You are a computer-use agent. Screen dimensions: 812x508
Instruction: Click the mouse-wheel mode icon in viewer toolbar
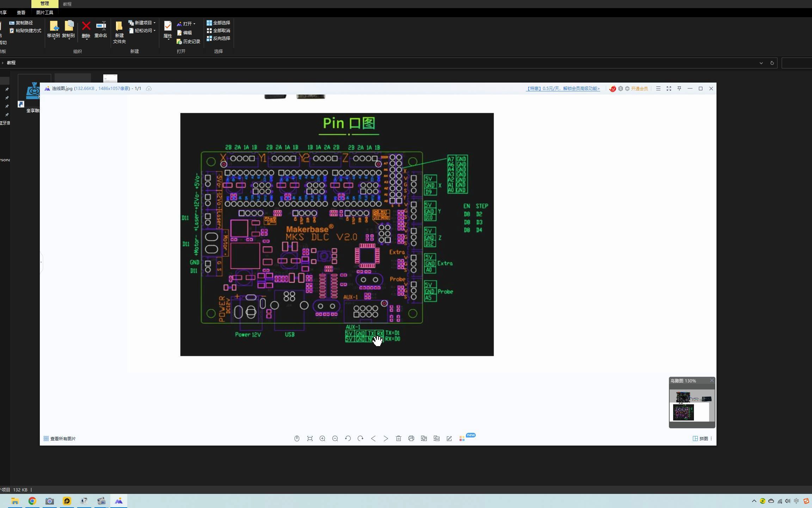click(297, 439)
